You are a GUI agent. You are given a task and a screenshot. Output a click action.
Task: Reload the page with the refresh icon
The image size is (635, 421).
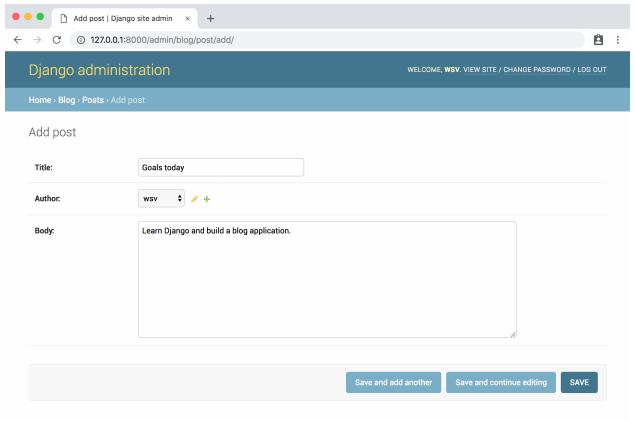click(x=57, y=39)
